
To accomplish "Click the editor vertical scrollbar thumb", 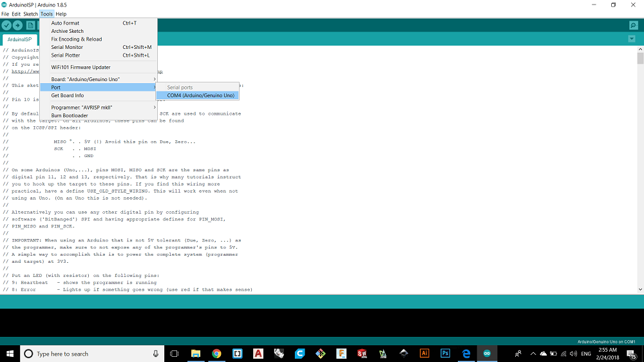I will pos(640,59).
